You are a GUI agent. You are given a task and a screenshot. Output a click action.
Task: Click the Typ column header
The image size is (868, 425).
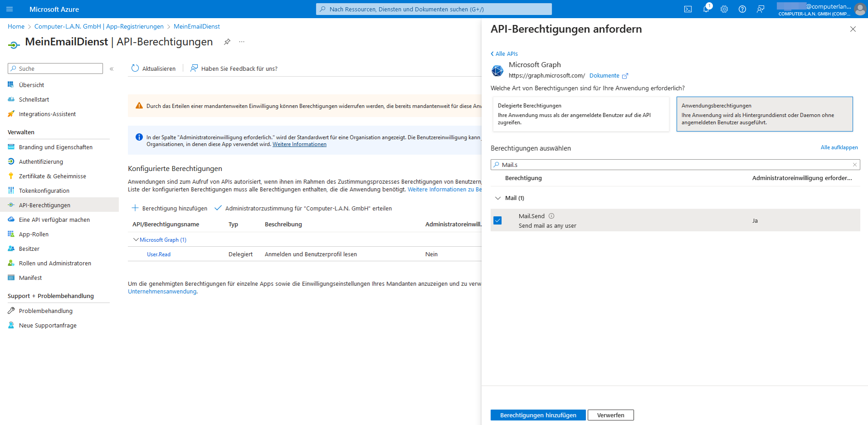233,224
